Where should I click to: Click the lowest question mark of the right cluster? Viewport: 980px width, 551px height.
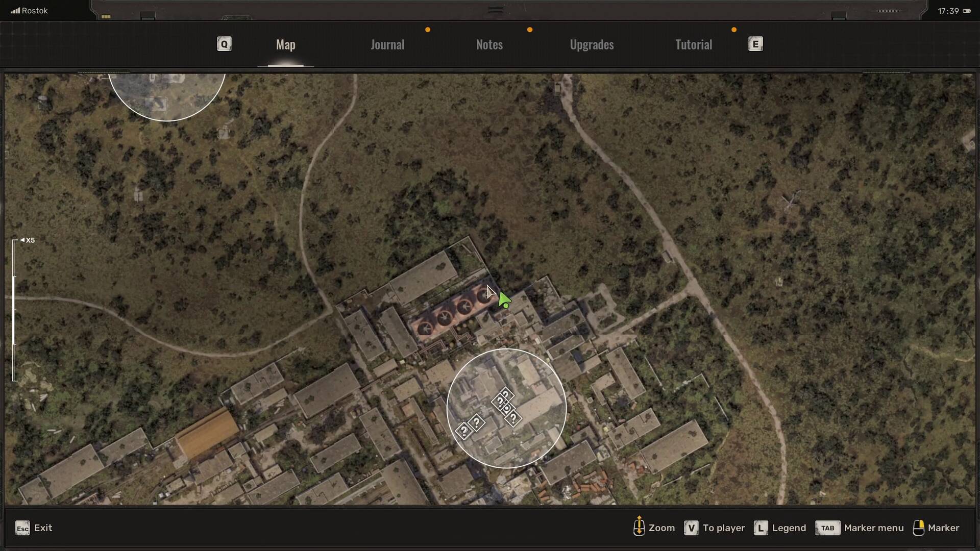tap(513, 419)
